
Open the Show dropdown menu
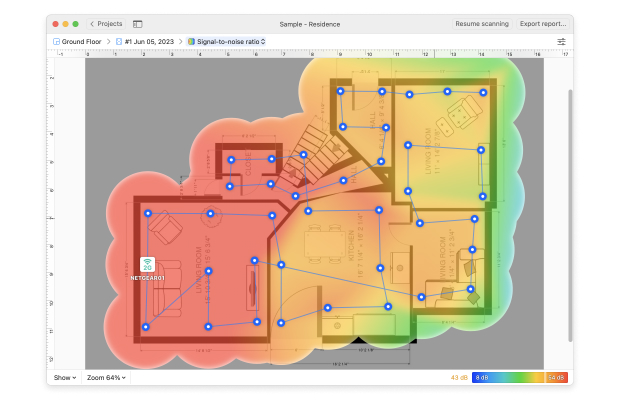coord(65,377)
